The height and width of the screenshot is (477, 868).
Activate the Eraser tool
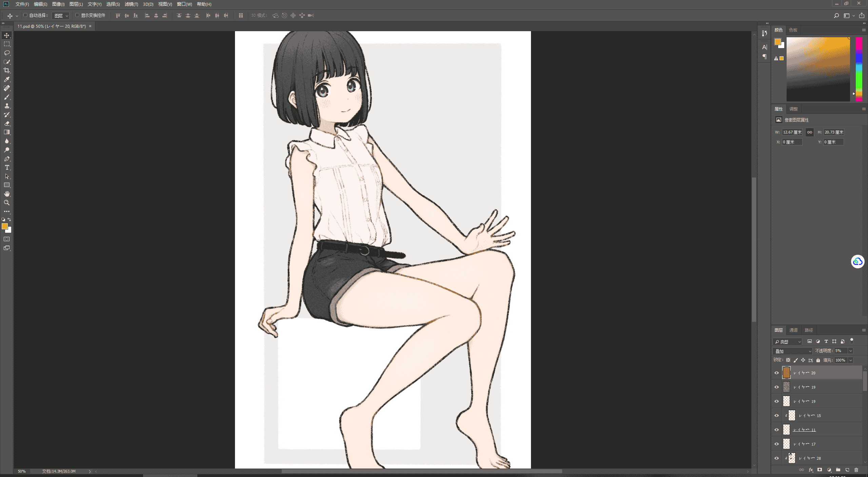click(x=7, y=123)
